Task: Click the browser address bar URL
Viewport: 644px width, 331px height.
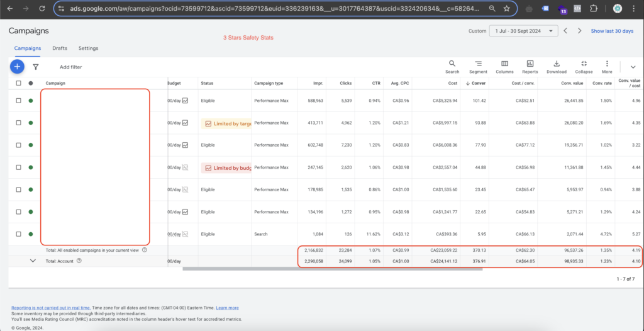Action: (274, 9)
